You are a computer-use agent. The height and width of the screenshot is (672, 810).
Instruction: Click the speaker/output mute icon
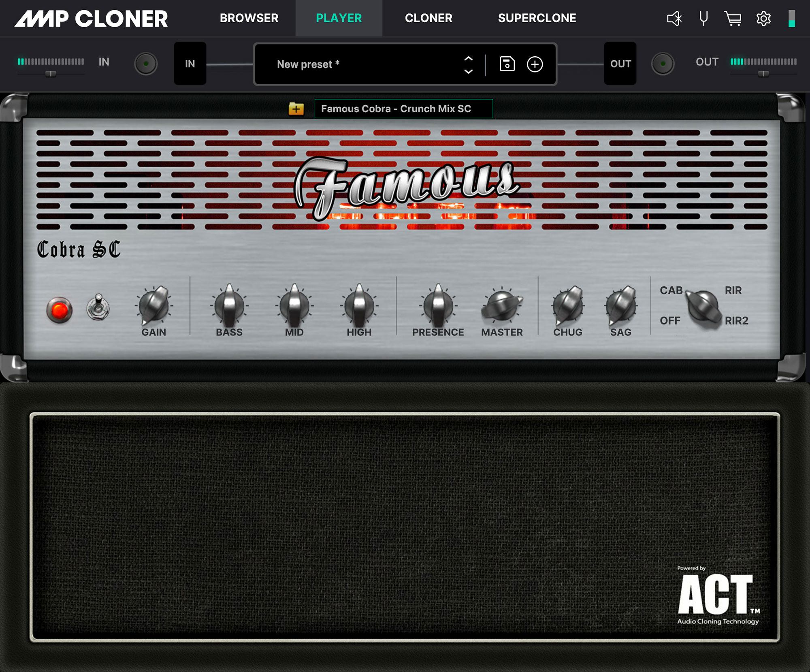(x=673, y=18)
